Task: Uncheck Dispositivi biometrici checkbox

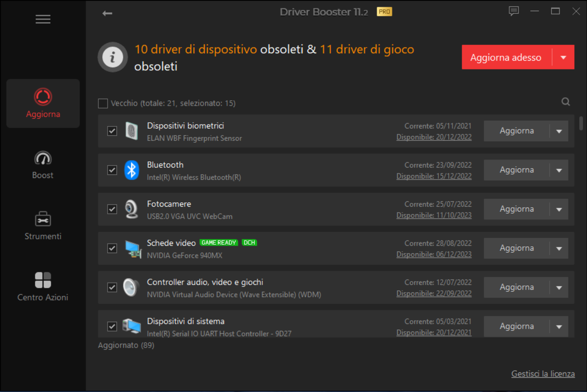Action: coord(112,131)
